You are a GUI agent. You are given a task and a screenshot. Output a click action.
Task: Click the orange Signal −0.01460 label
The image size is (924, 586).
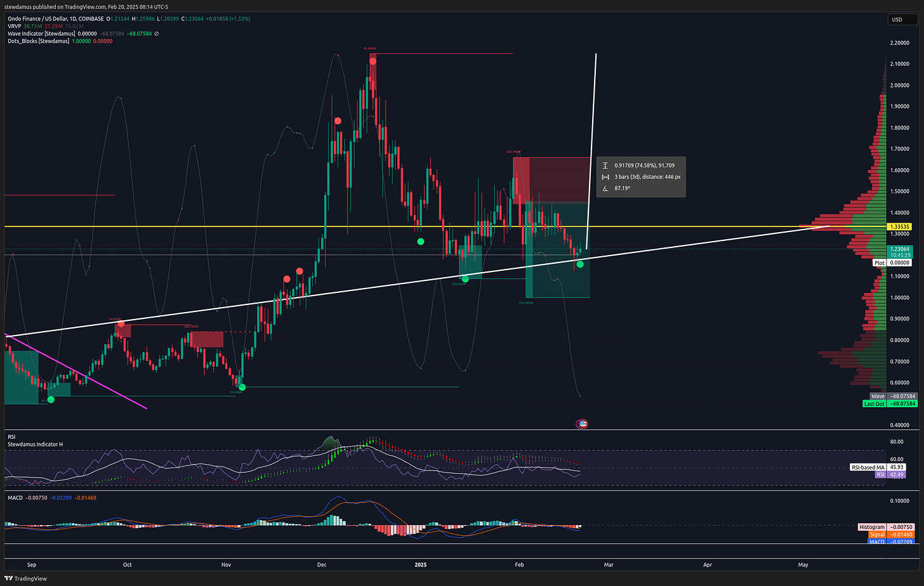coord(892,535)
